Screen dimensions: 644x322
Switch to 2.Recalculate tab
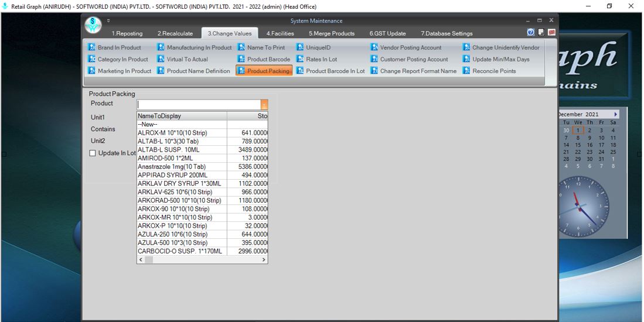[175, 33]
